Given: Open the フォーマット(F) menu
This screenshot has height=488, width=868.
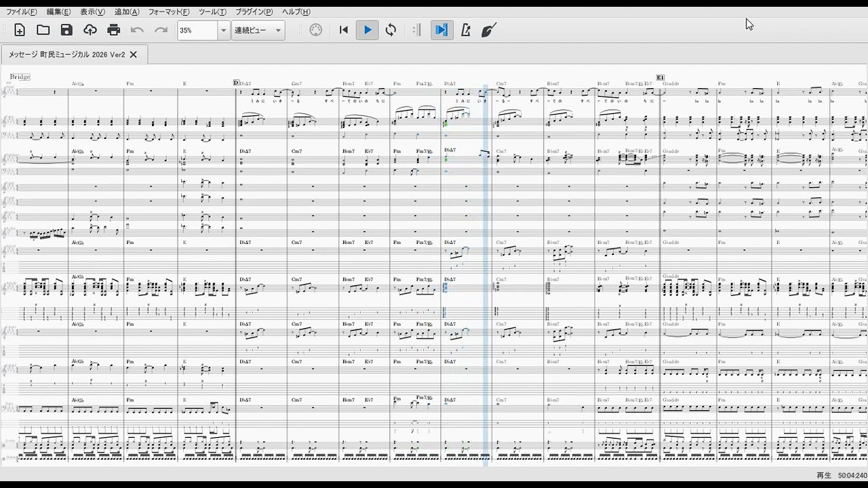Looking at the screenshot, I should pyautogui.click(x=169, y=12).
